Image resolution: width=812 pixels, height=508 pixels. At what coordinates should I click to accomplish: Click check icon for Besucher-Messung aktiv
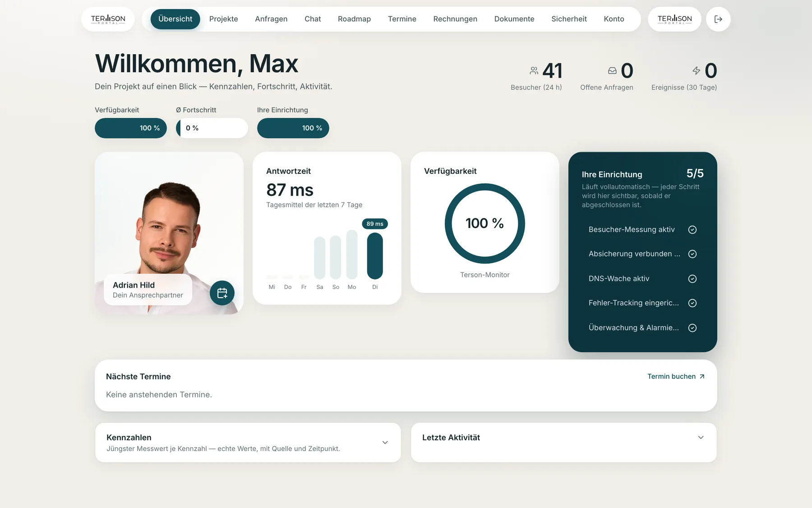point(692,230)
